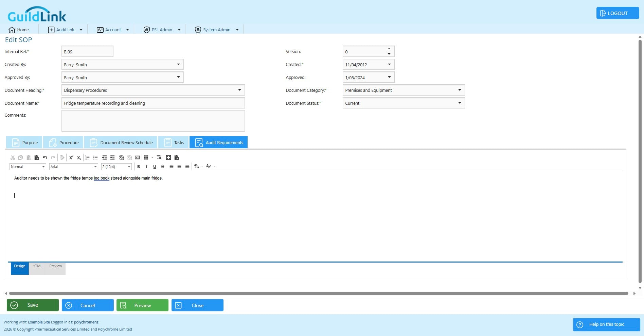Click the blue Cancel button

(x=88, y=305)
